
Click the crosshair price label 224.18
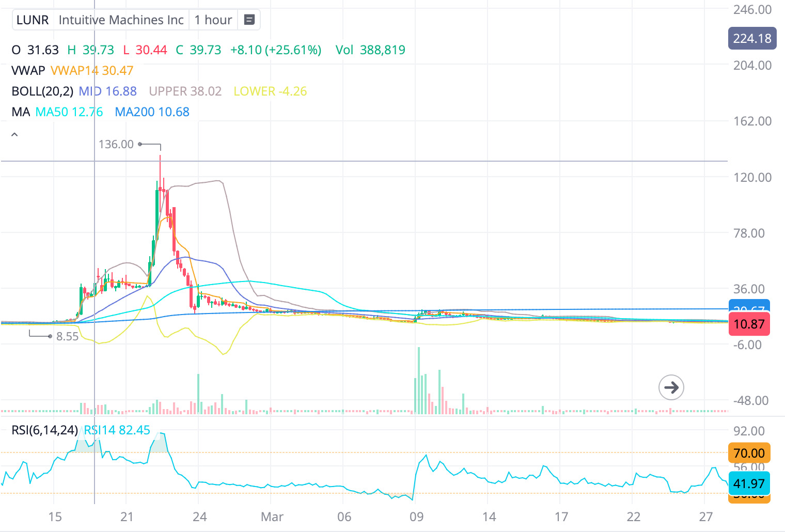click(752, 38)
